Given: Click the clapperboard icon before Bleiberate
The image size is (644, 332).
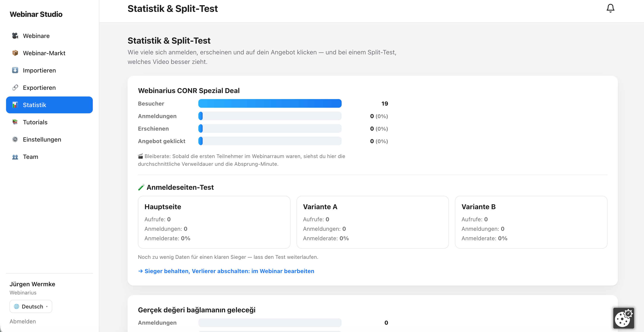Looking at the screenshot, I should click(140, 156).
